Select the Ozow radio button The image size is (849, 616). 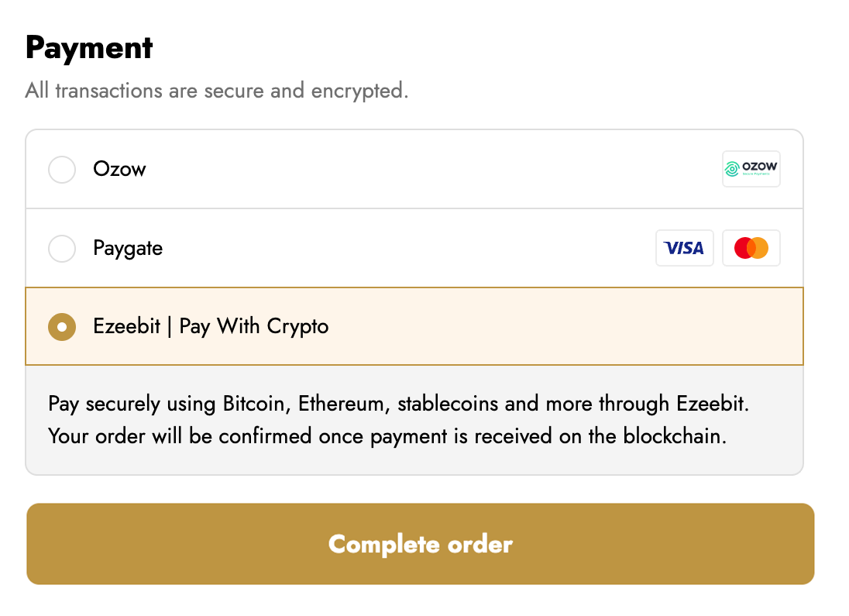(x=62, y=170)
